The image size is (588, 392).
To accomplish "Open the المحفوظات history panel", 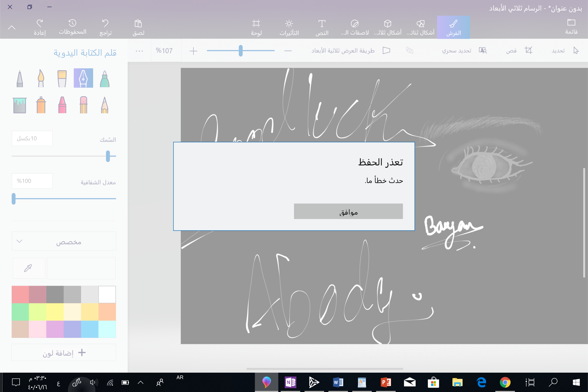I will 72,27.
